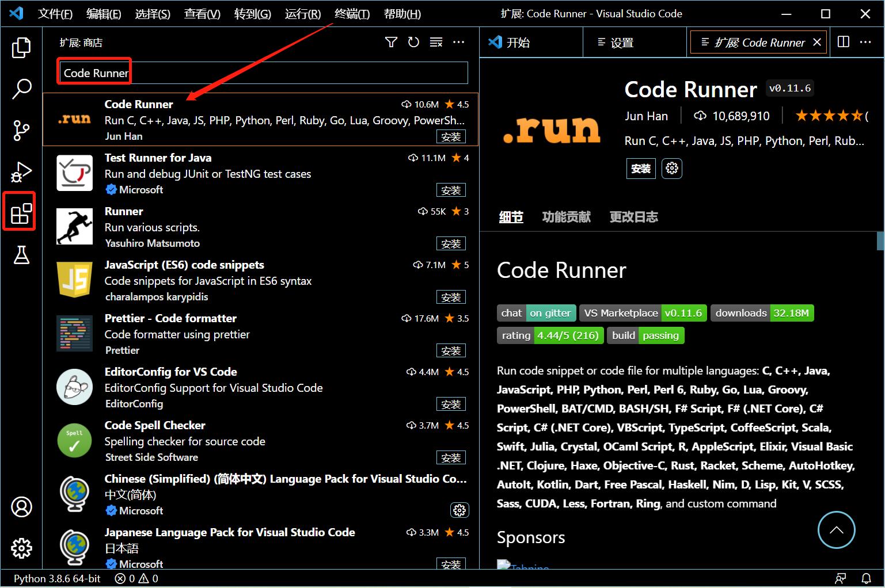The width and height of the screenshot is (885, 588).
Task: Click the feedback icon in status bar
Action: 841,578
